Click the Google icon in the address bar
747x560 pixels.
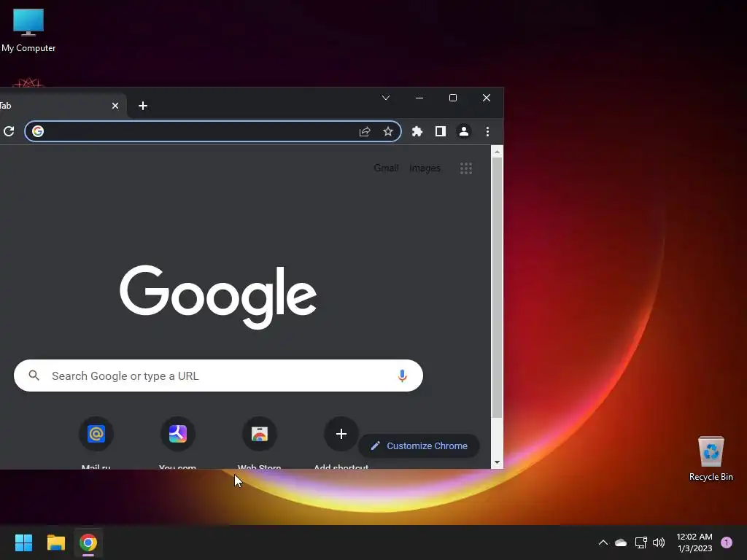point(38,131)
